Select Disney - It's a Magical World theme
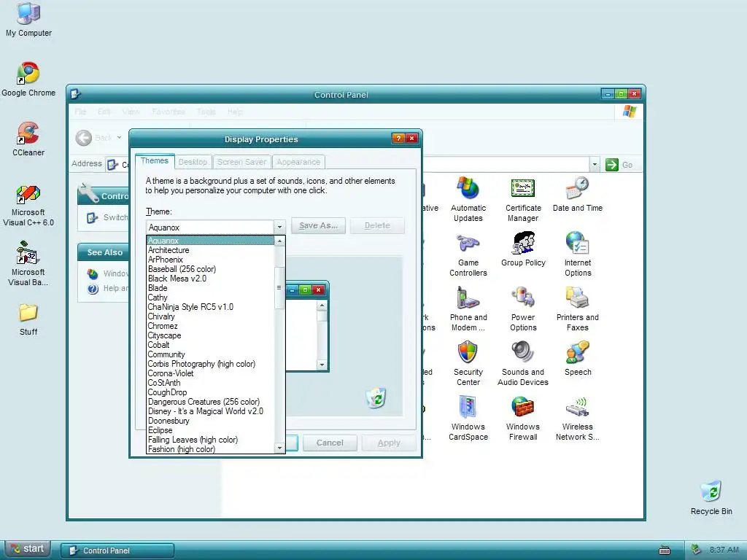Screen dimensions: 747x560 [210, 411]
